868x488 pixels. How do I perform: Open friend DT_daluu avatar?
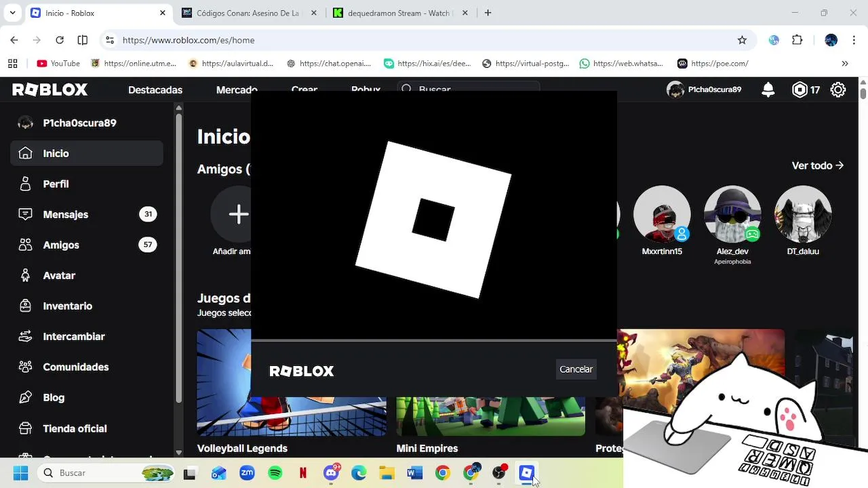(803, 215)
